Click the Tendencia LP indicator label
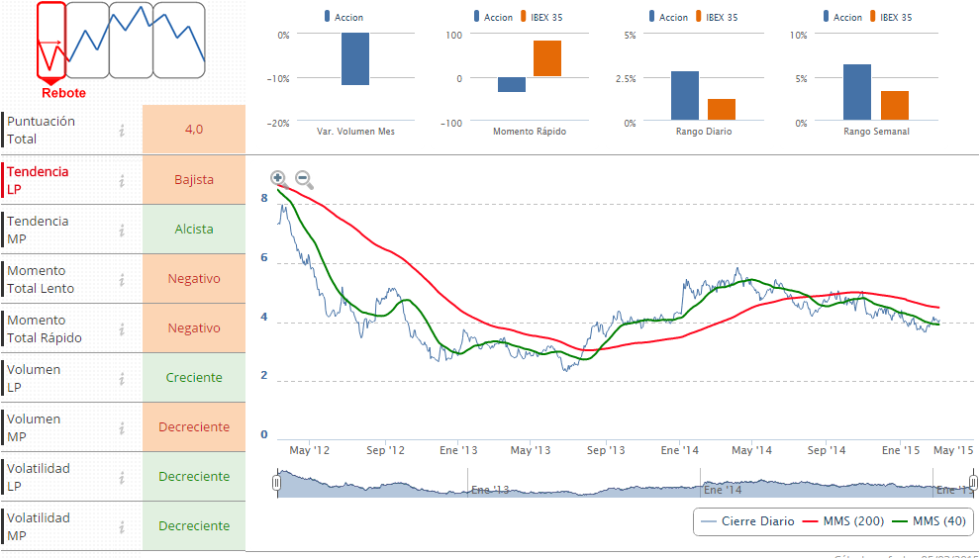Screen dimensions: 980x558 point(38,180)
